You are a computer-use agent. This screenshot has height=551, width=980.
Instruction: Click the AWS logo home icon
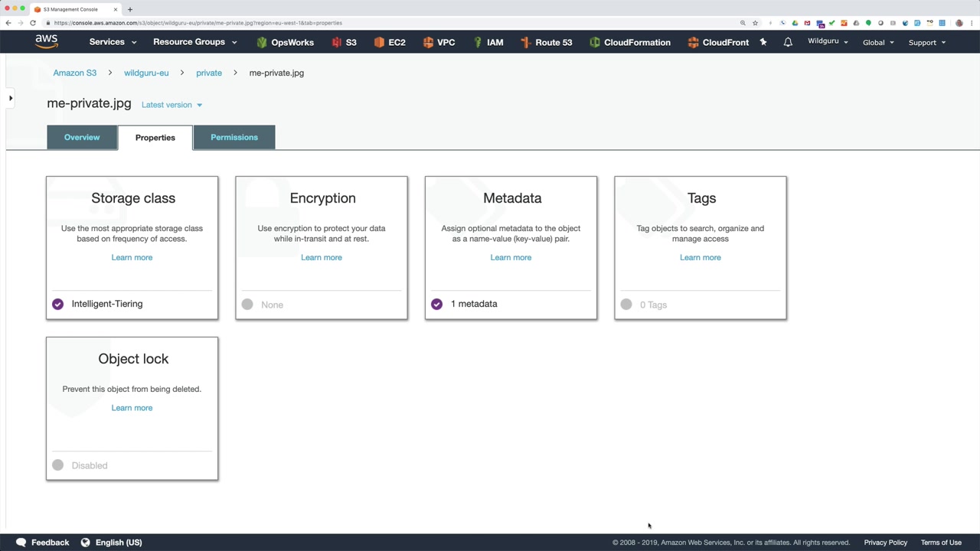pyautogui.click(x=46, y=41)
